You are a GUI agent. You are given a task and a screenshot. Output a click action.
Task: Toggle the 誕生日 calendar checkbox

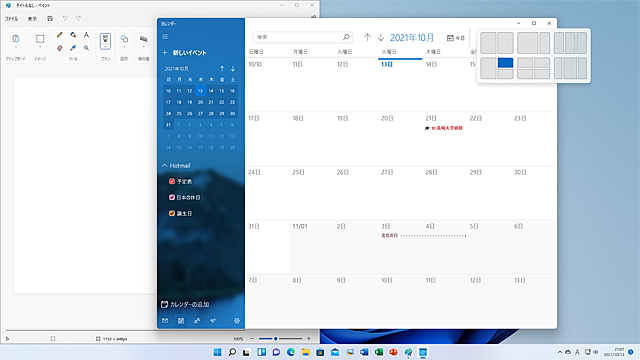[x=172, y=213]
